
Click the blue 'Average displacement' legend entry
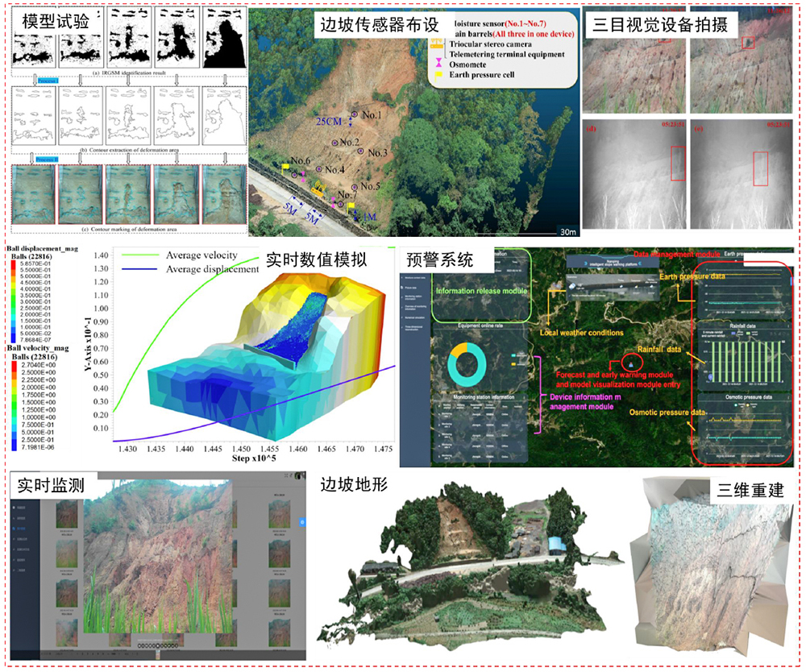coord(190,269)
